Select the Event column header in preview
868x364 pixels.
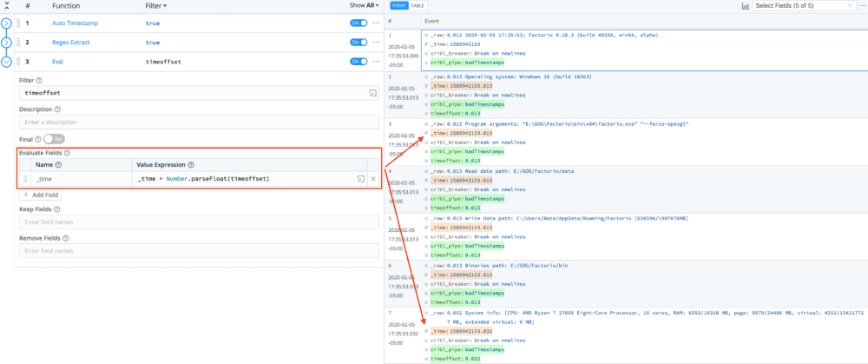click(x=431, y=20)
